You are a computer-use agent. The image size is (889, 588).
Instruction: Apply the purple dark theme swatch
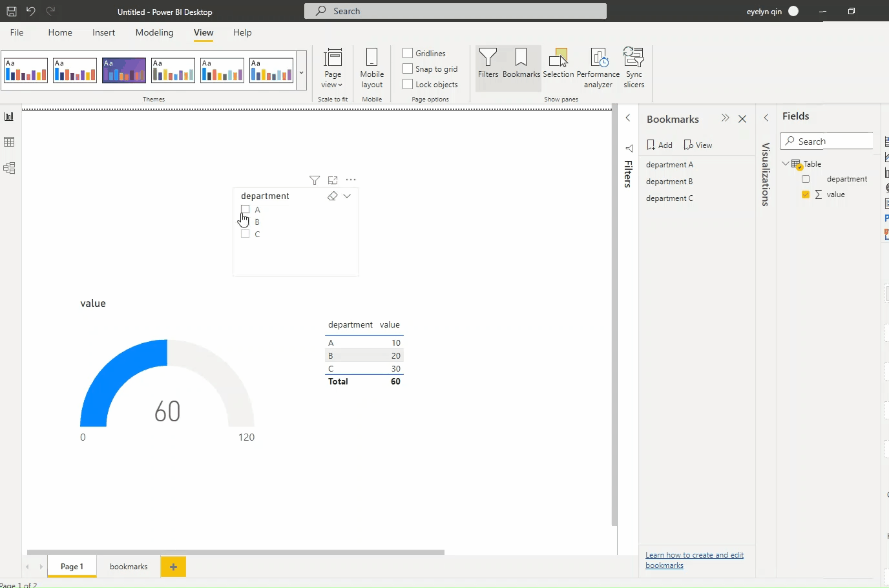(x=124, y=70)
